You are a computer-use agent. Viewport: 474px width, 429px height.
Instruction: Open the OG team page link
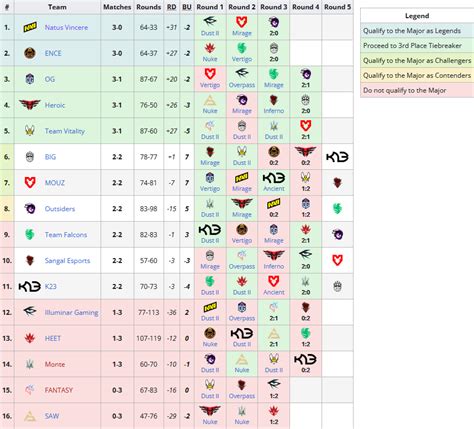(50, 79)
